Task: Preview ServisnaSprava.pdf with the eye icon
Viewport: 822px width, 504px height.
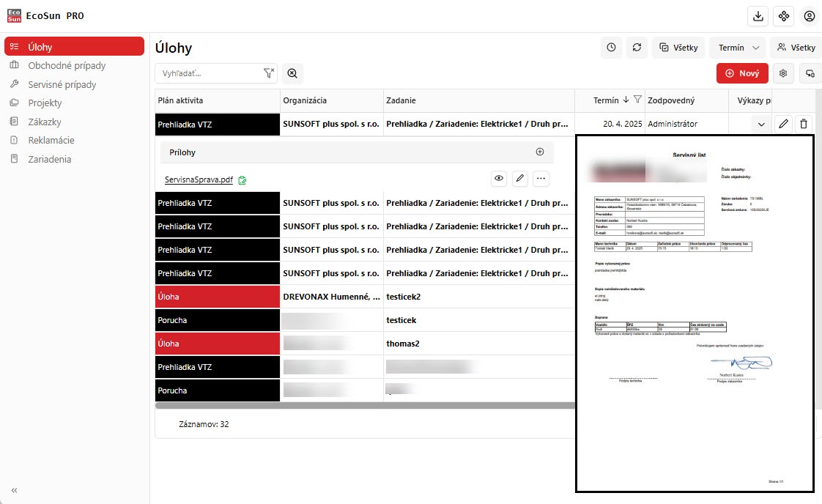Action: pos(499,178)
